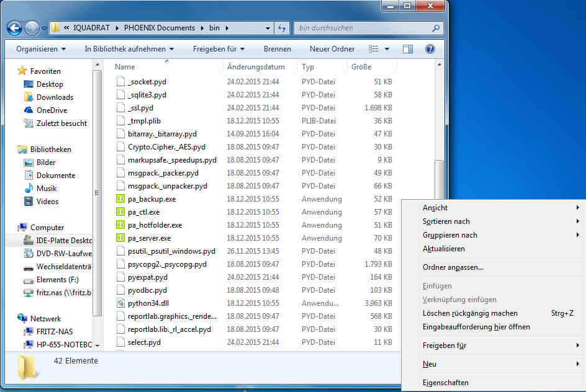Select the pa_ctl.exe application icon
Image resolution: width=586 pixels, height=392 pixels.
(120, 212)
